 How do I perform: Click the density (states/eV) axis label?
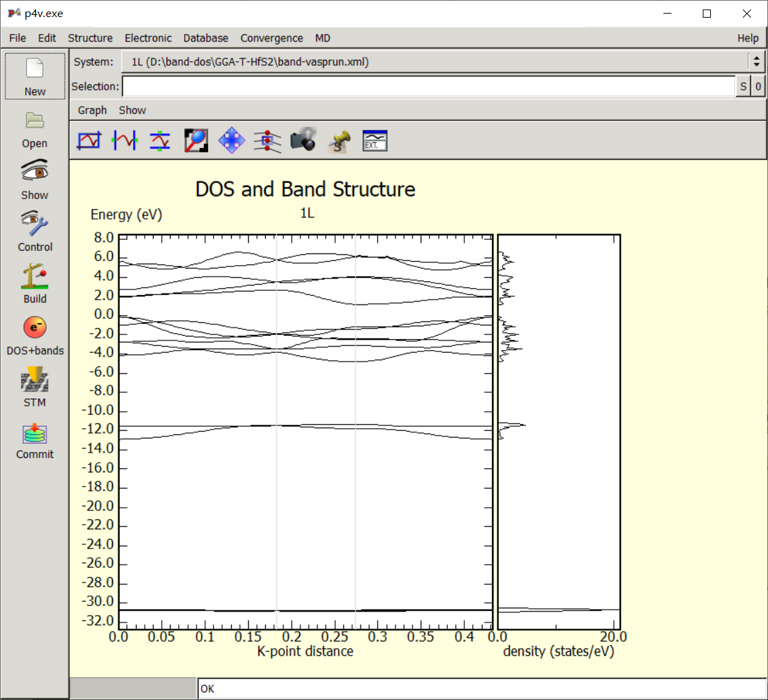click(x=559, y=651)
